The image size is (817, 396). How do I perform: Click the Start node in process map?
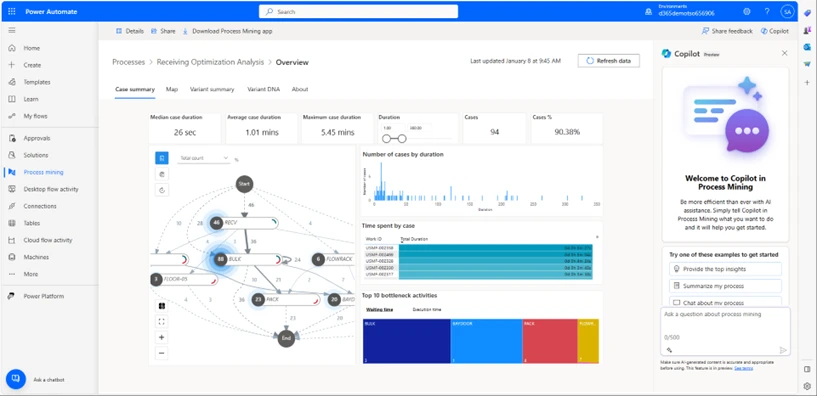pyautogui.click(x=244, y=184)
